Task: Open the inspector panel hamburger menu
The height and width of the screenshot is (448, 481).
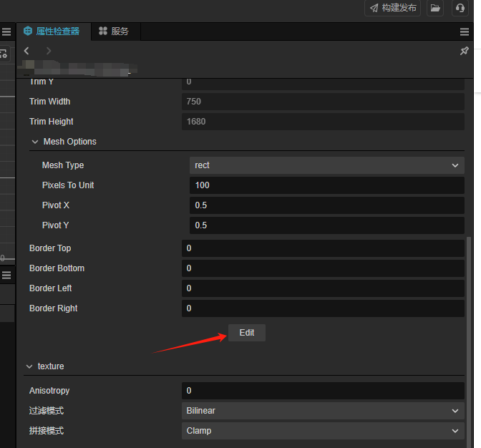Action: click(x=464, y=31)
